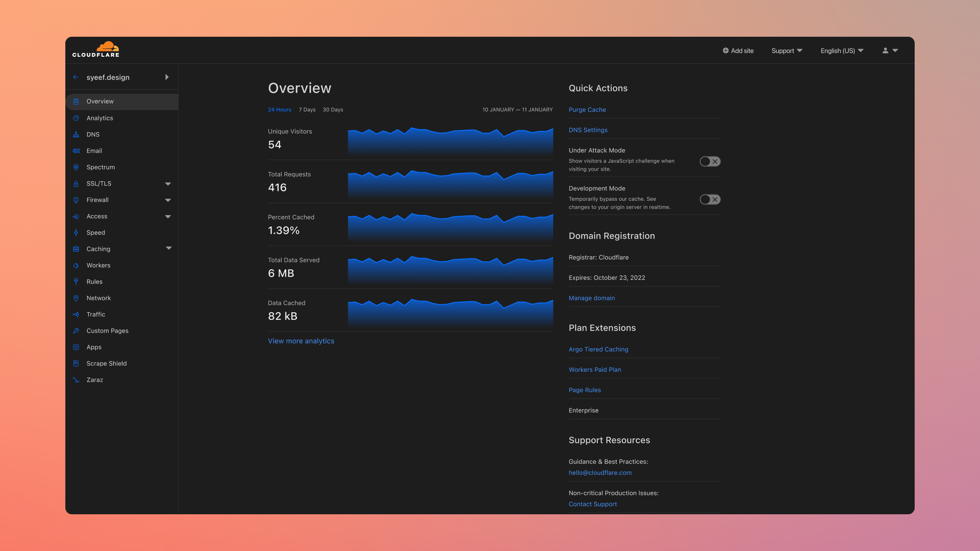
Task: Click the Speed lightning bolt icon
Action: click(76, 233)
